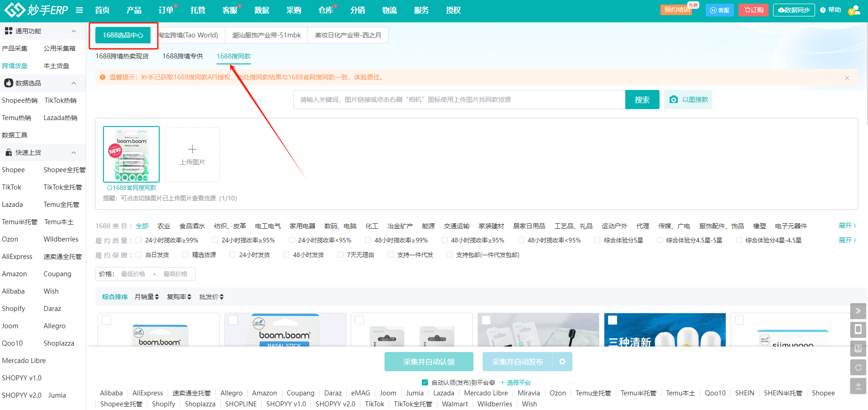The image size is (868, 410).
Task: Toggle the hamburger menu collapse icon
Action: [79, 10]
